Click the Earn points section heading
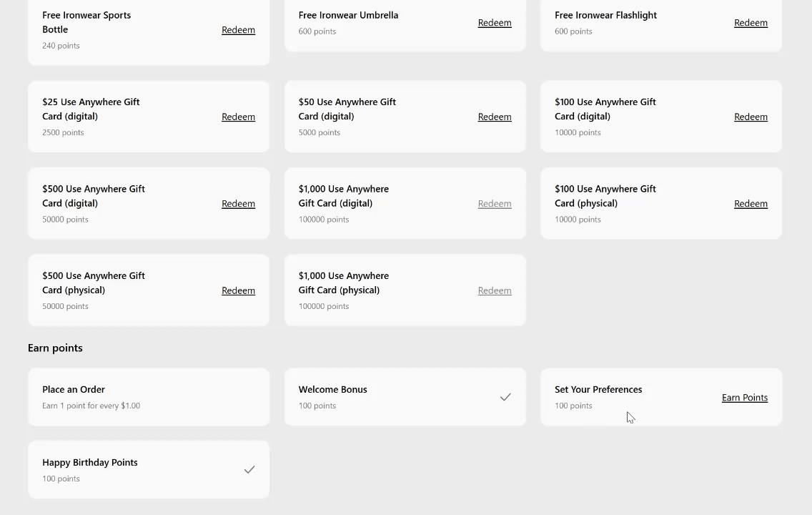The image size is (812, 515). click(55, 348)
